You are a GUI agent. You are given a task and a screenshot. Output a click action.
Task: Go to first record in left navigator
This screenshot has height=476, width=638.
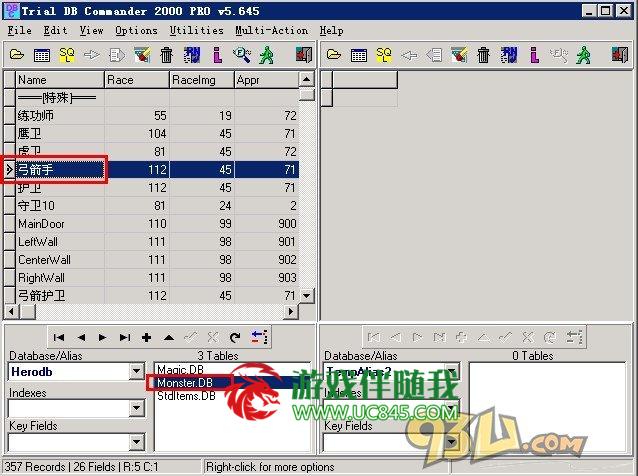pos(59,337)
